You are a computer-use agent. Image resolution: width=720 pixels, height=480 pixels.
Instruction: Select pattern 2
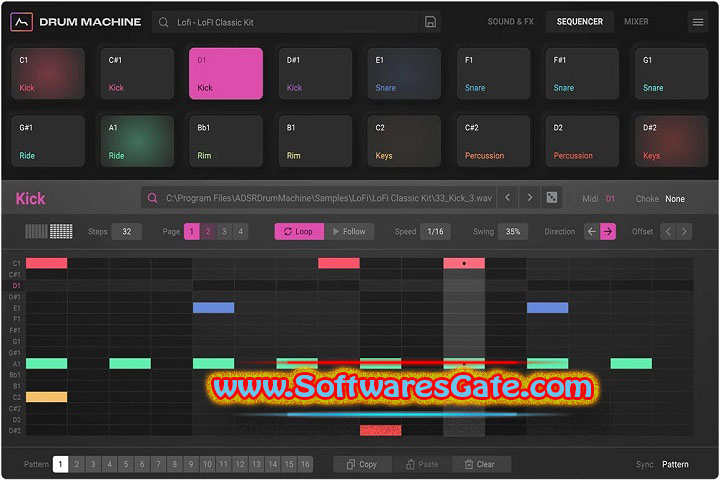coord(77,464)
